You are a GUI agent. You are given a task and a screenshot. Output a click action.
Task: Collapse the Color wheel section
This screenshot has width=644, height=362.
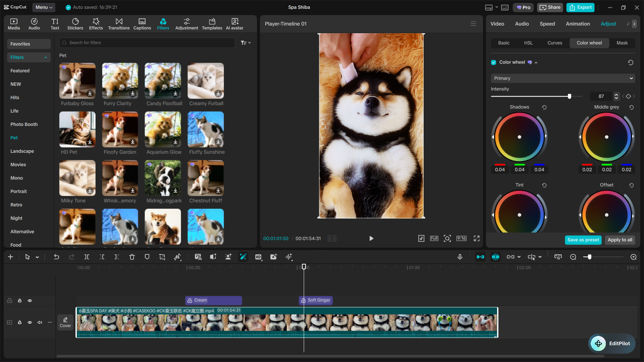coord(536,62)
